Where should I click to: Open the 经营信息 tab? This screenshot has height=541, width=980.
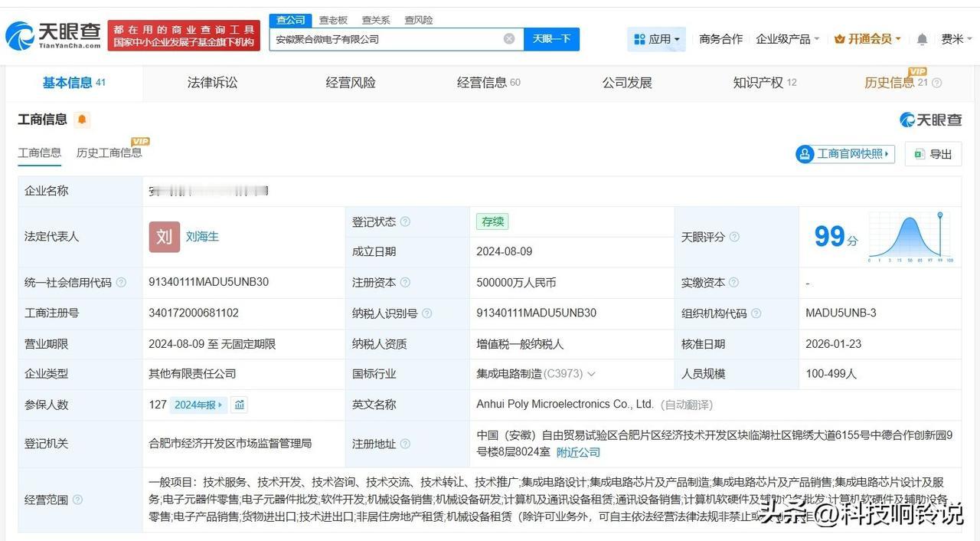coord(488,83)
